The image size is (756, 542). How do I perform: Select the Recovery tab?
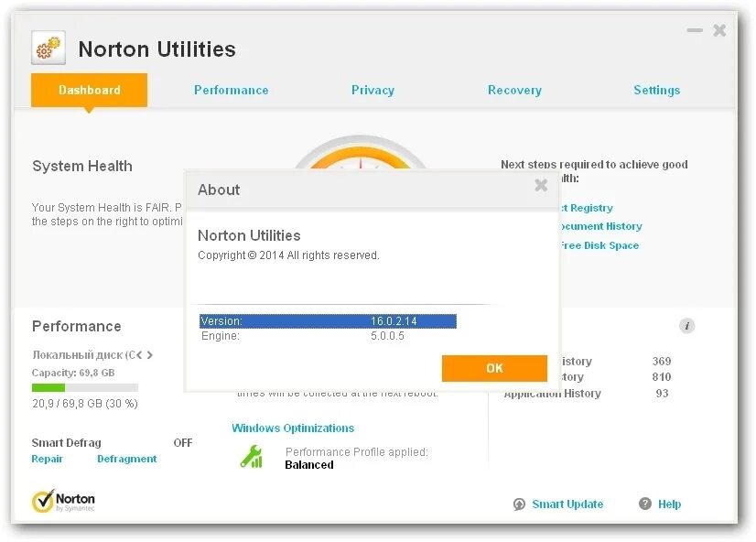point(514,90)
